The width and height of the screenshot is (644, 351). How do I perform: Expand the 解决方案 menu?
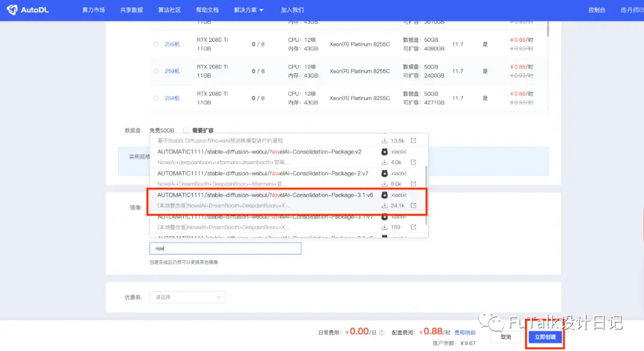click(x=249, y=10)
